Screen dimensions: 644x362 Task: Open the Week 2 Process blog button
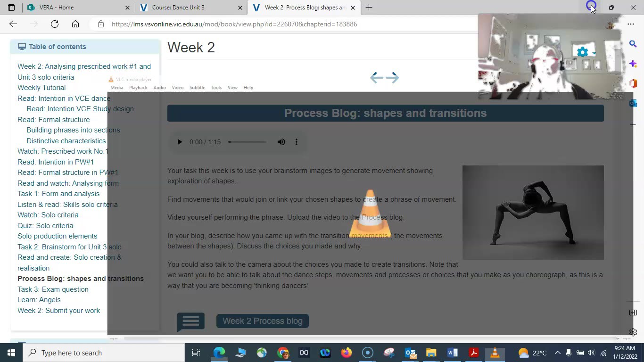[x=262, y=321]
